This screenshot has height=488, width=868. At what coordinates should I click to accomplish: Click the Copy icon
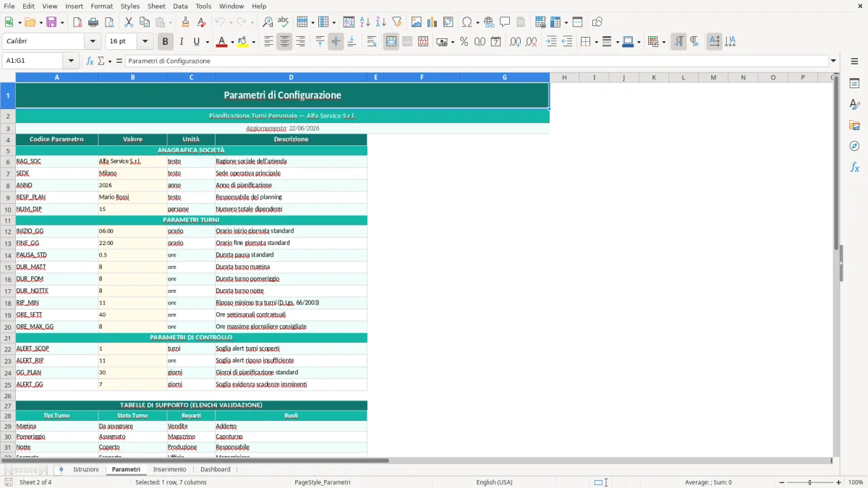[145, 22]
